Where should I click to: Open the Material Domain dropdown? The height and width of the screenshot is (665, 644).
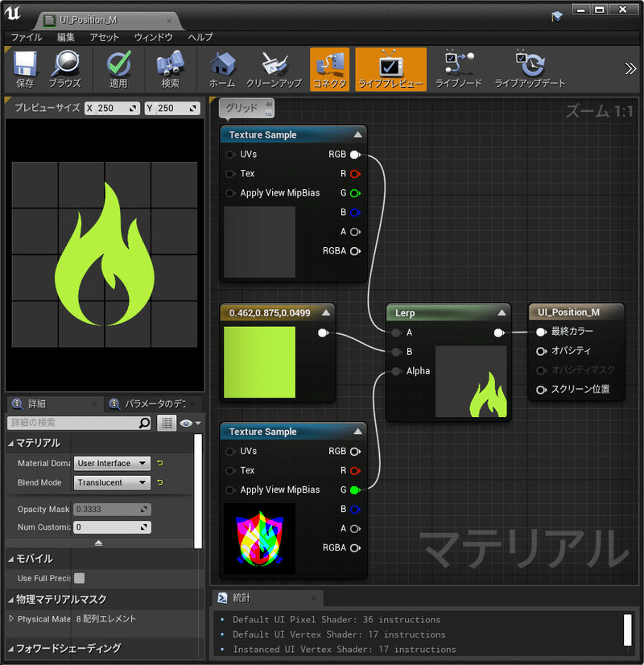point(112,463)
